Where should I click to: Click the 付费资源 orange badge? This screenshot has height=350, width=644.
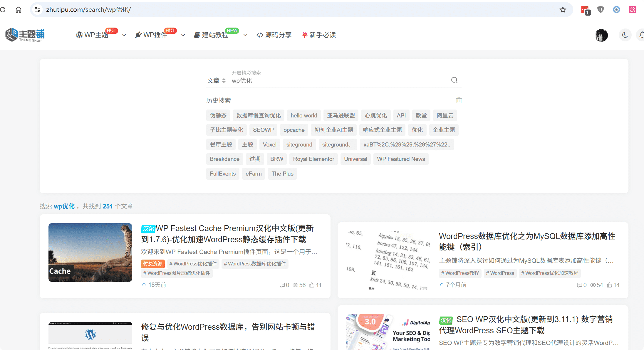coord(153,264)
